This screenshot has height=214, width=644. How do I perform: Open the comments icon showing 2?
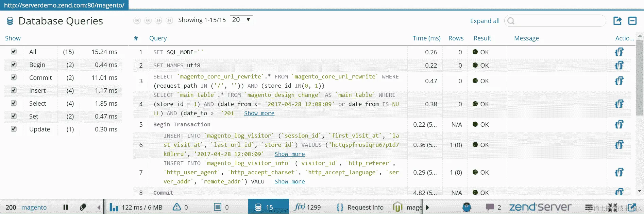click(x=493, y=207)
